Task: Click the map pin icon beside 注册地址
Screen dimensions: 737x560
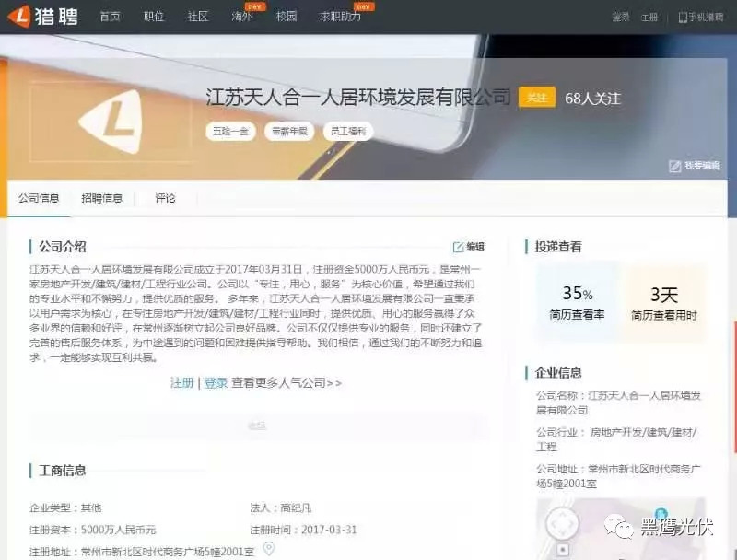Action: coord(268,548)
